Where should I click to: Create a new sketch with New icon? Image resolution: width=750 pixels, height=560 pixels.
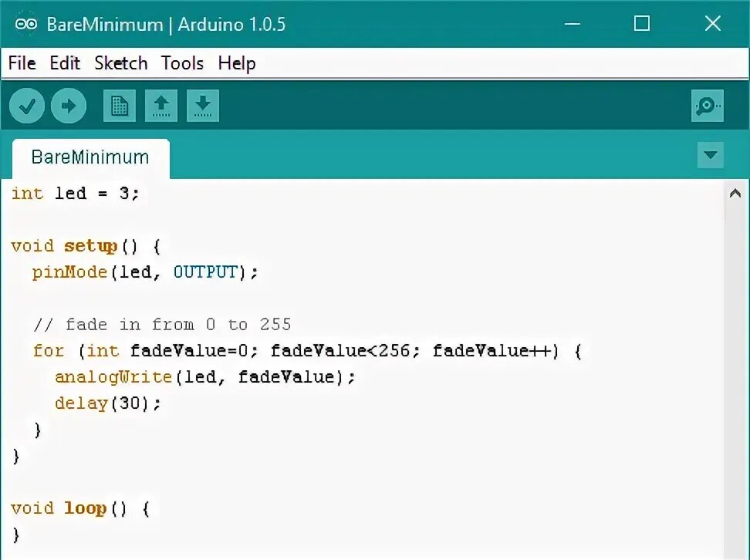coord(120,106)
